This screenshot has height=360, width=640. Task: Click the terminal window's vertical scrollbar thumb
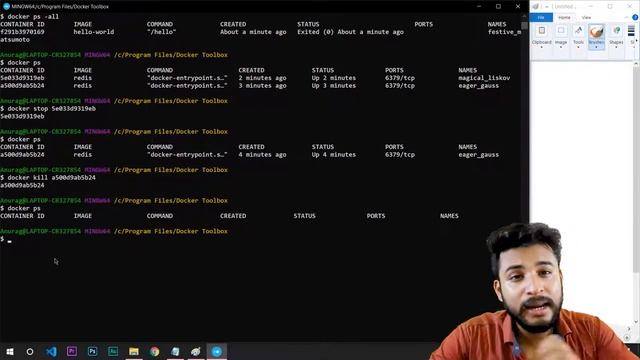[x=524, y=25]
